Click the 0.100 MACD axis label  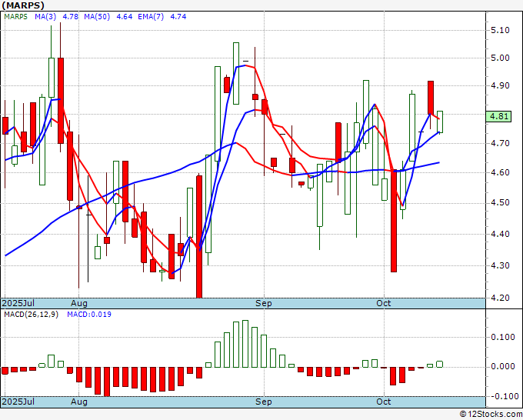(503, 337)
